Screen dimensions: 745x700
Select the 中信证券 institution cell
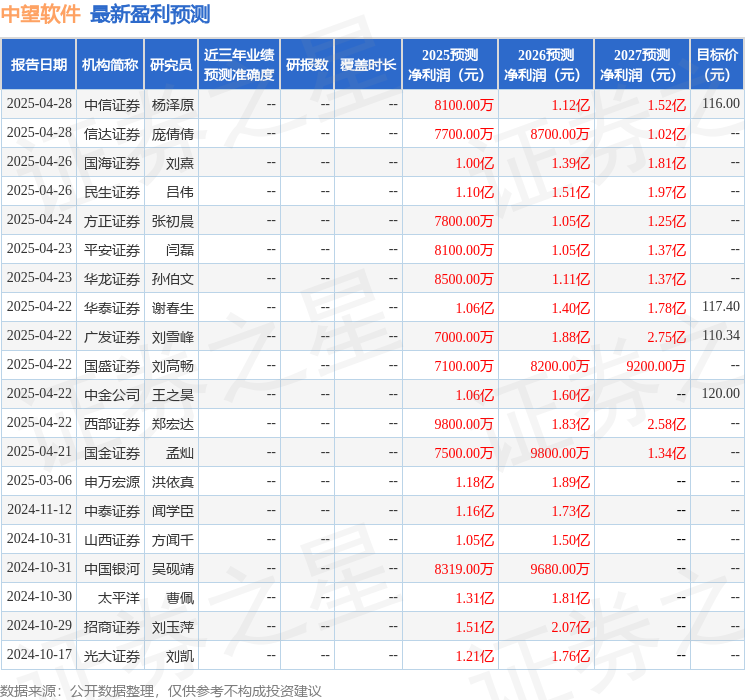pos(112,105)
